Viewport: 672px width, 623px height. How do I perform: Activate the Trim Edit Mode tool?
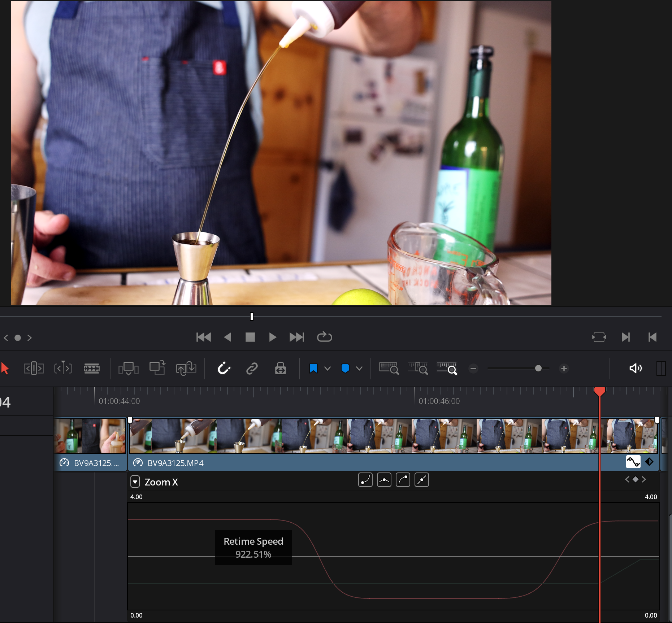pos(34,369)
